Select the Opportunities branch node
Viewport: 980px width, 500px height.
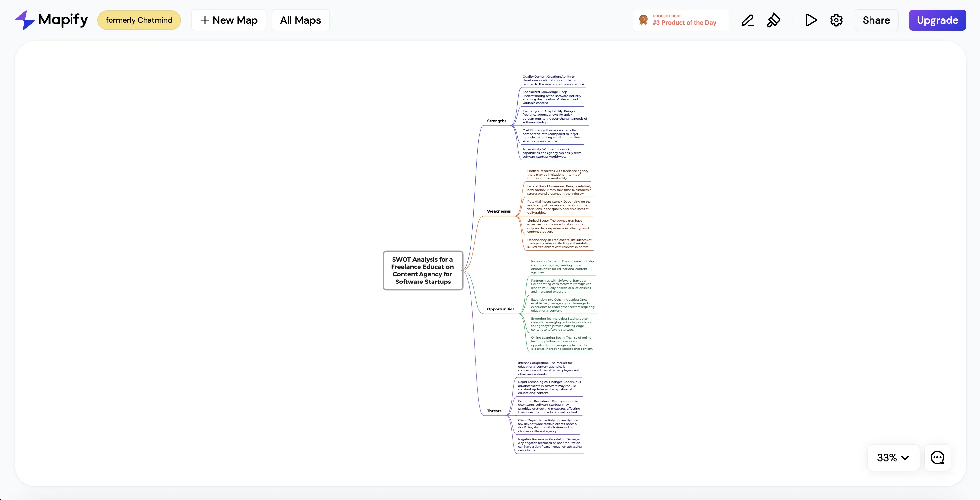coord(500,309)
